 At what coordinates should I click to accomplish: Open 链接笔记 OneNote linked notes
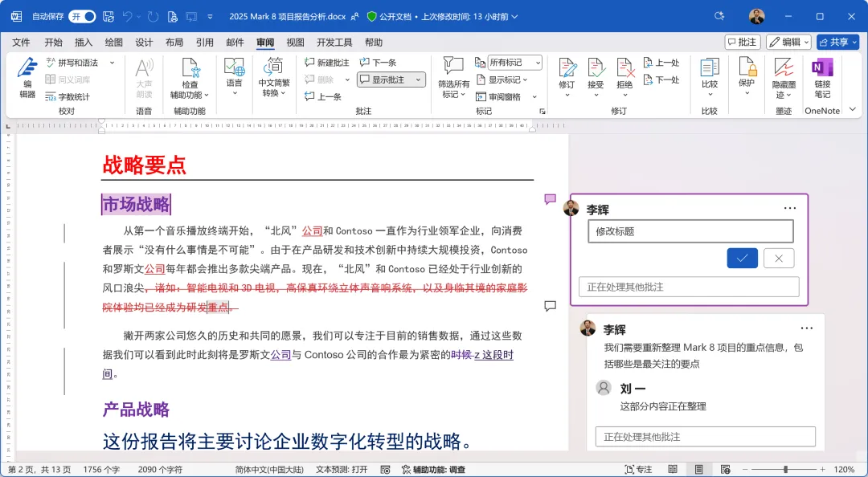822,77
